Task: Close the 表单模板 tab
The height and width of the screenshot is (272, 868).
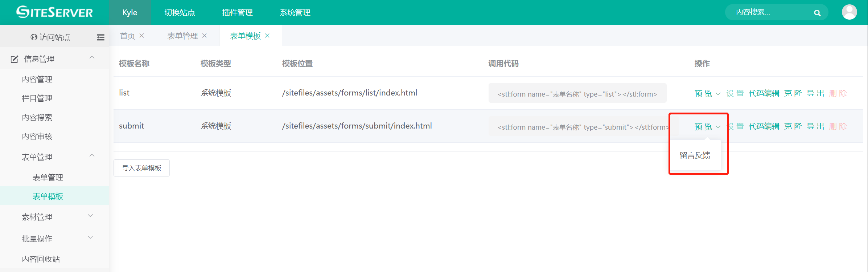Action: (x=267, y=36)
